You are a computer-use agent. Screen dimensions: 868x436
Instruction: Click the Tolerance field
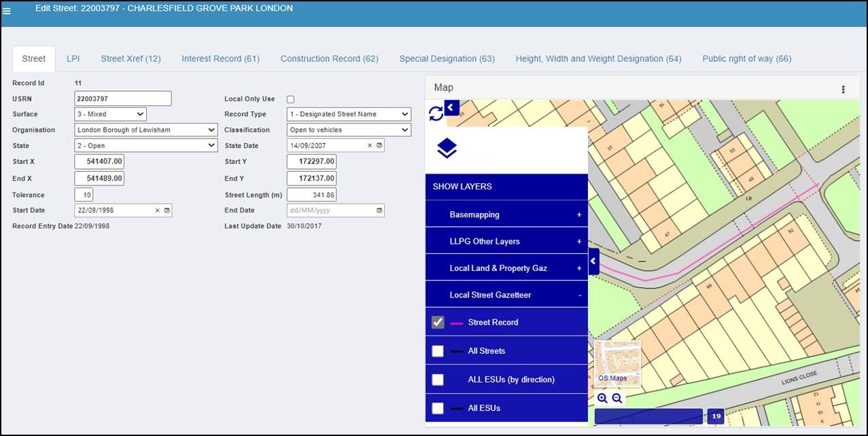(84, 195)
